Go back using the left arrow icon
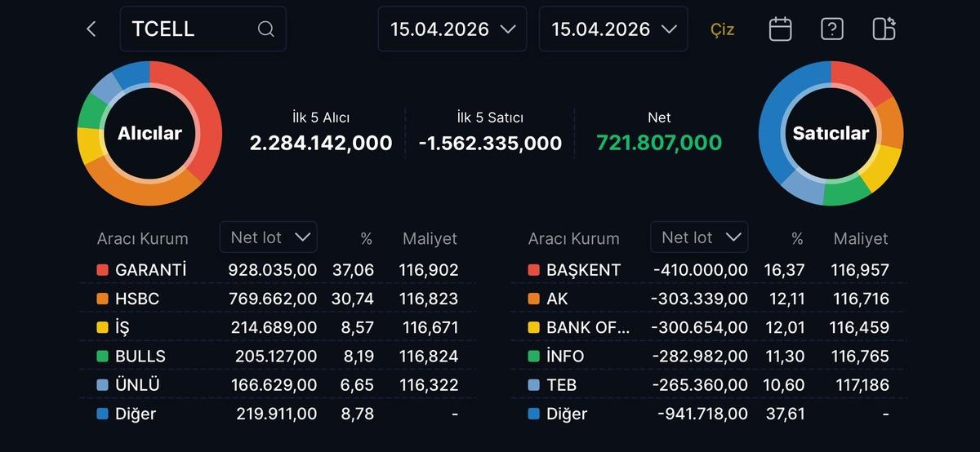Screen dimensions: 980x452 91,29
